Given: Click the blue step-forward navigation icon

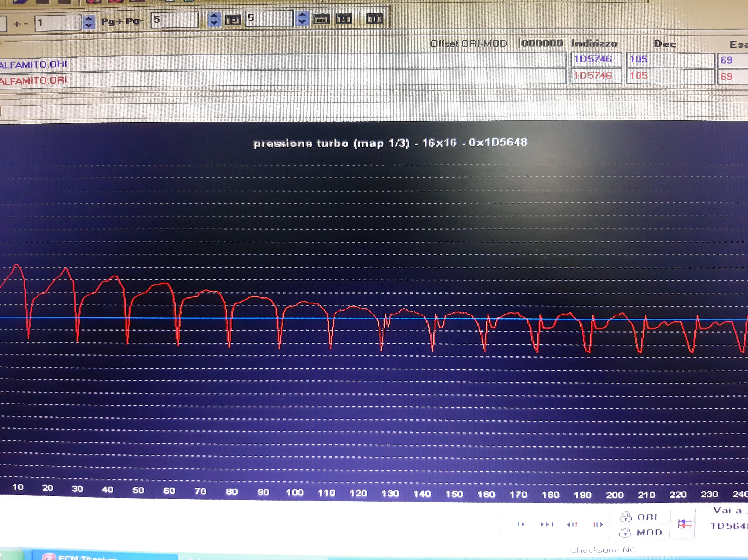Looking at the screenshot, I should pyautogui.click(x=521, y=524).
